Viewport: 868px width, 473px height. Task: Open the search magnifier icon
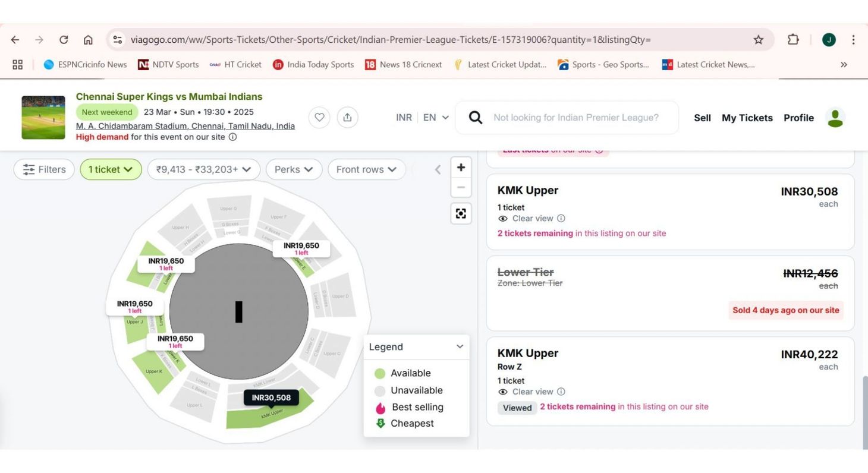(475, 117)
